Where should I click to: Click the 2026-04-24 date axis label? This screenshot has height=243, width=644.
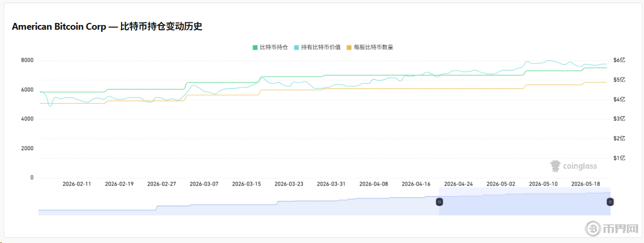pyautogui.click(x=458, y=184)
